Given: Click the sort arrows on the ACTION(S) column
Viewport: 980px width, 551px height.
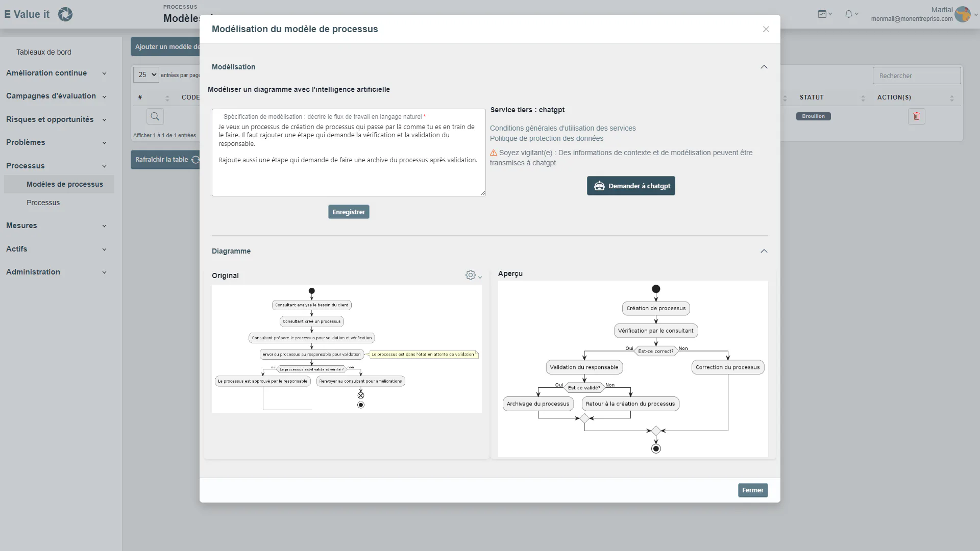Looking at the screenshot, I should tap(952, 98).
